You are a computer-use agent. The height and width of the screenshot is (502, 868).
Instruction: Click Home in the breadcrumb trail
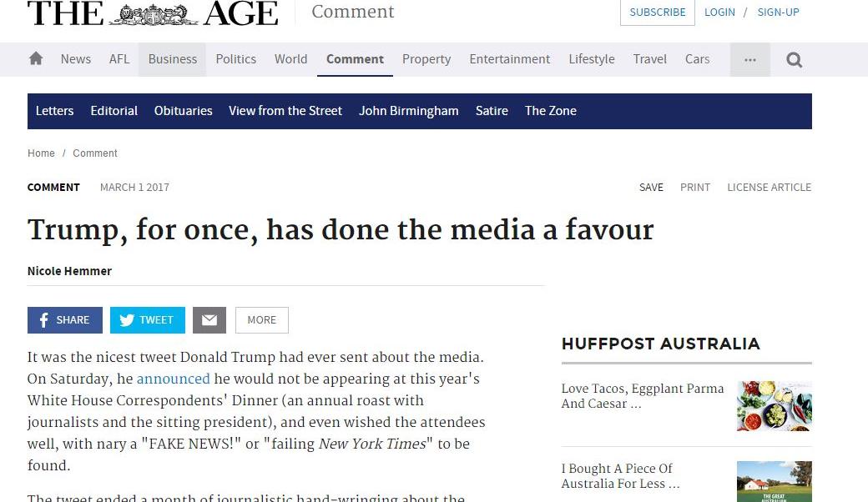(41, 153)
